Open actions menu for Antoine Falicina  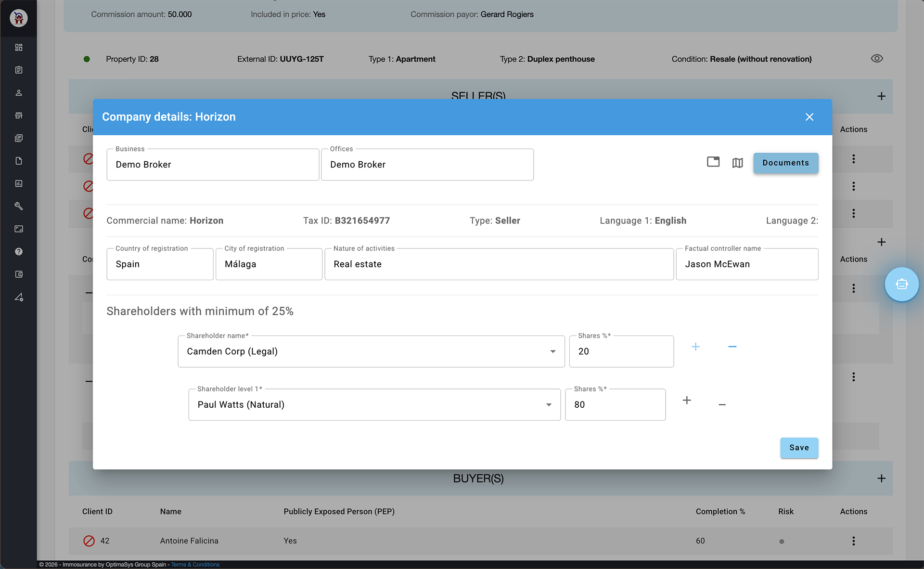point(853,541)
